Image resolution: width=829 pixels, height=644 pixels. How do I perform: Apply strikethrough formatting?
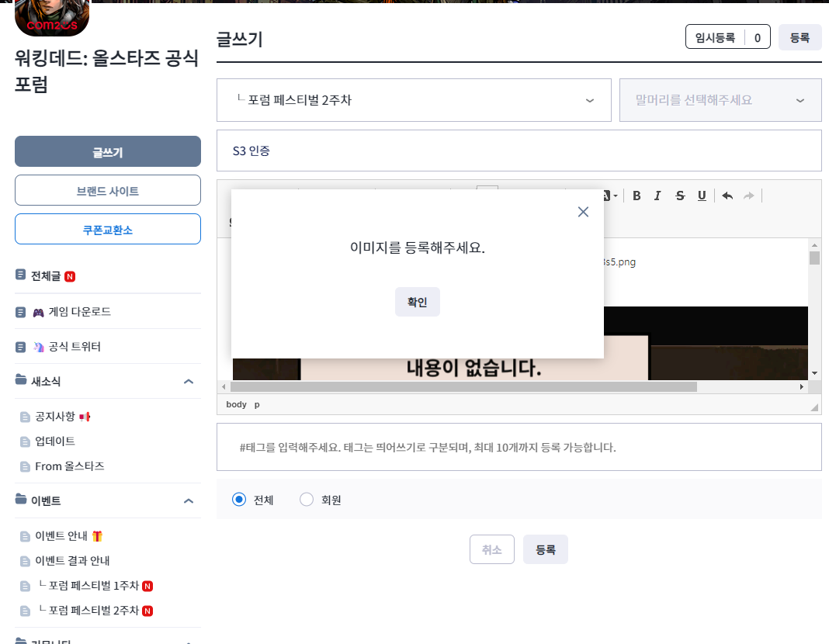[x=680, y=196]
